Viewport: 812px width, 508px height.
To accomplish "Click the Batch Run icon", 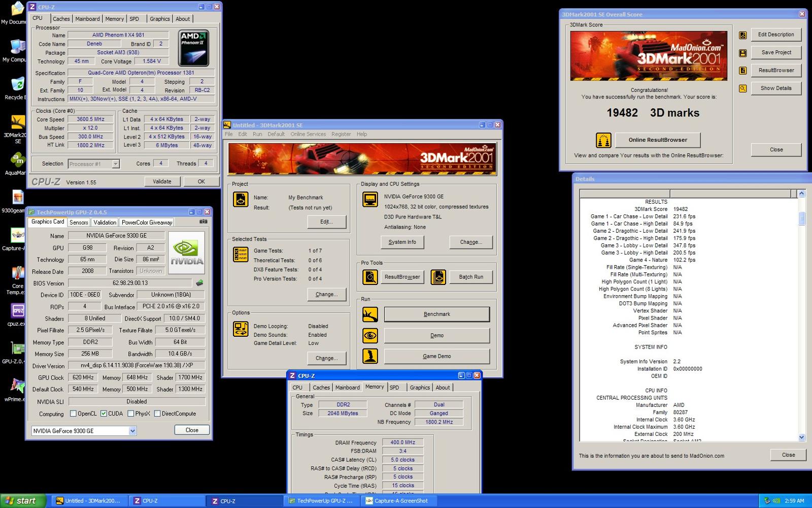I will tap(438, 277).
